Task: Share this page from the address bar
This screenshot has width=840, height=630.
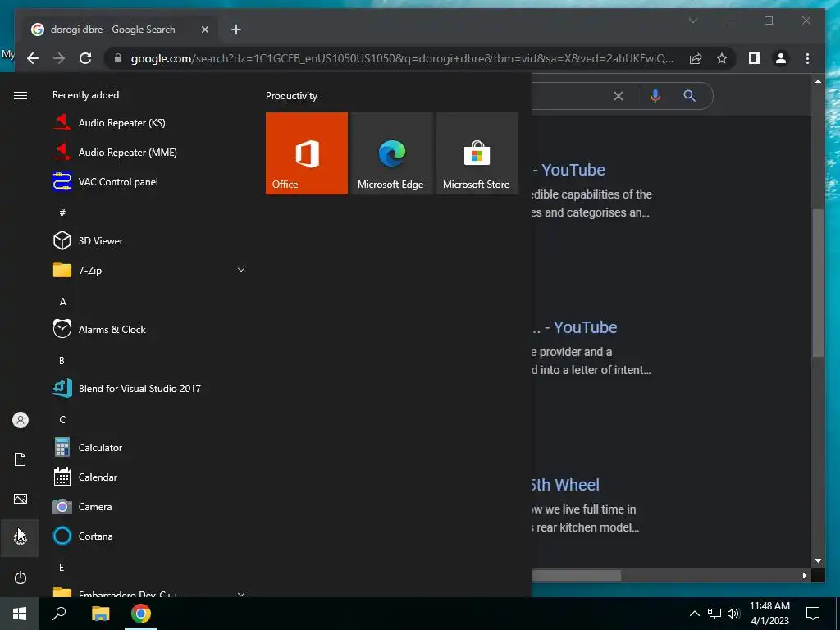Action: click(696, 58)
